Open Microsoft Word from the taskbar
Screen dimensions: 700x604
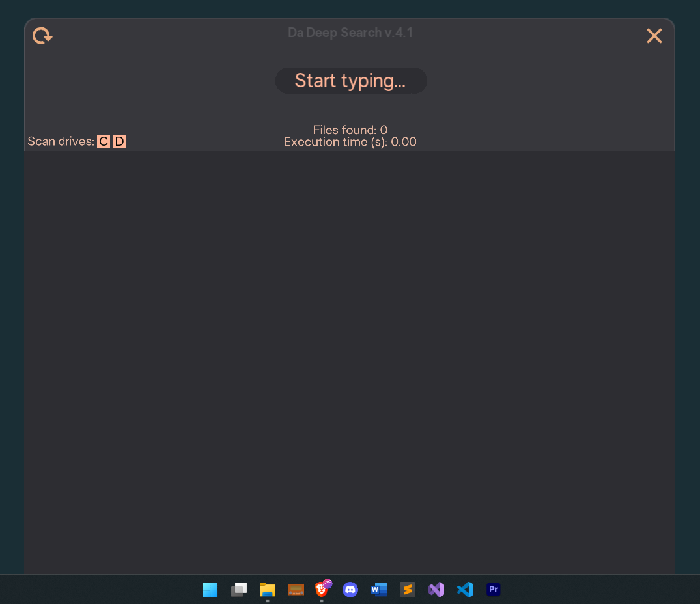click(x=378, y=590)
